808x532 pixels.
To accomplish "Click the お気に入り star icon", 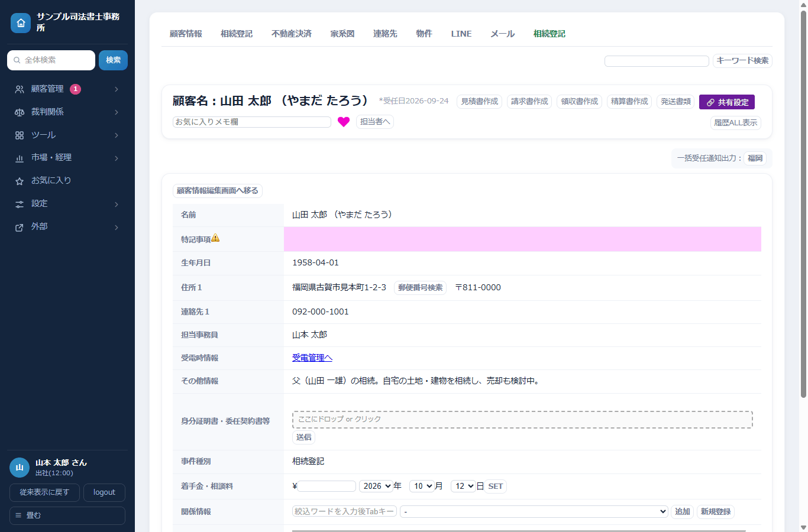I will (x=20, y=181).
